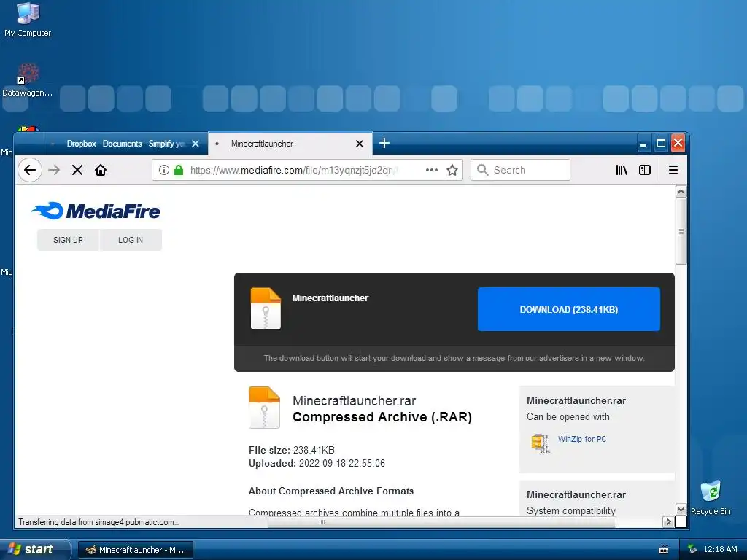Open the My Computer desktop icon
This screenshot has height=560, width=747.
(x=28, y=19)
